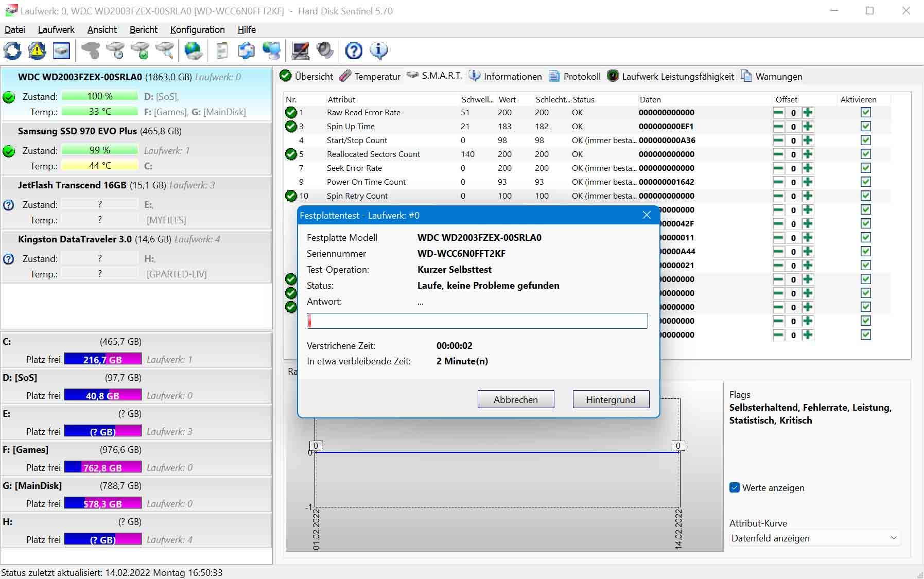924x579 pixels.
Task: Toggle Aktivieren checkbox for Power On Time Count
Action: point(866,182)
